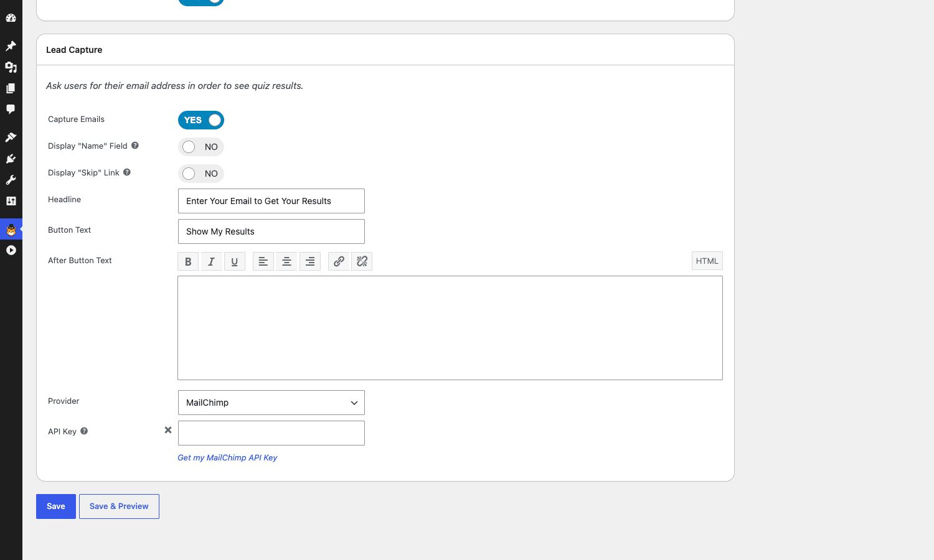The image size is (934, 560).
Task: Open Comments speech bubble sidebar icon
Action: [x=11, y=109]
